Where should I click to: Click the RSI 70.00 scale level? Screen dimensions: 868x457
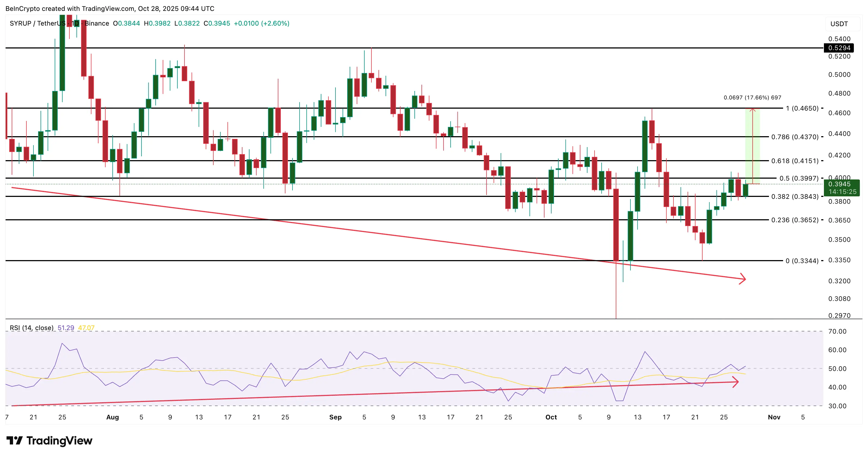[x=837, y=331]
